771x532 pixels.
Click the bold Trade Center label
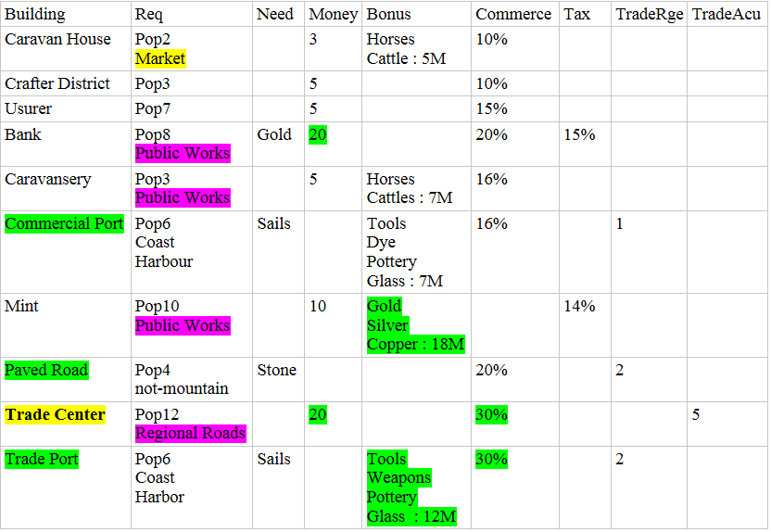point(56,414)
